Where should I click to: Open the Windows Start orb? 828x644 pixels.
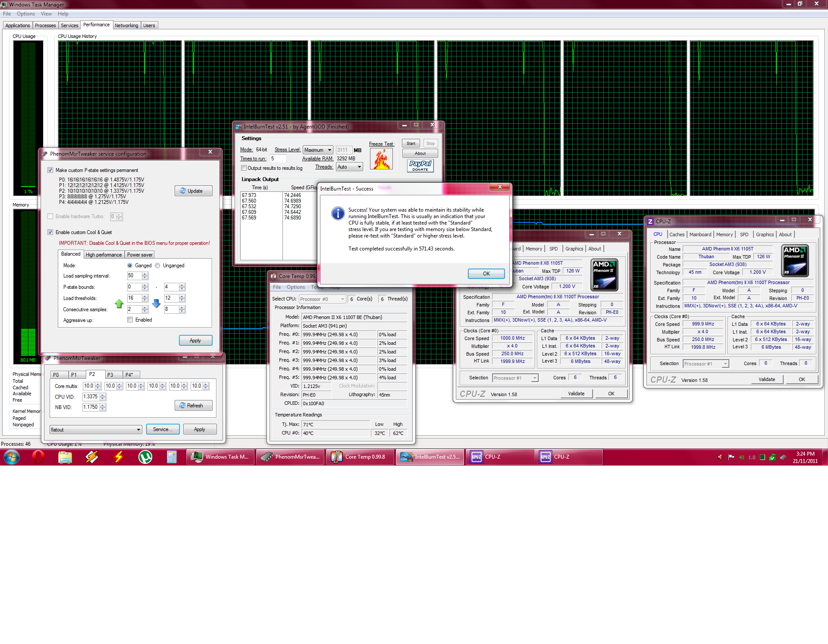(x=12, y=457)
